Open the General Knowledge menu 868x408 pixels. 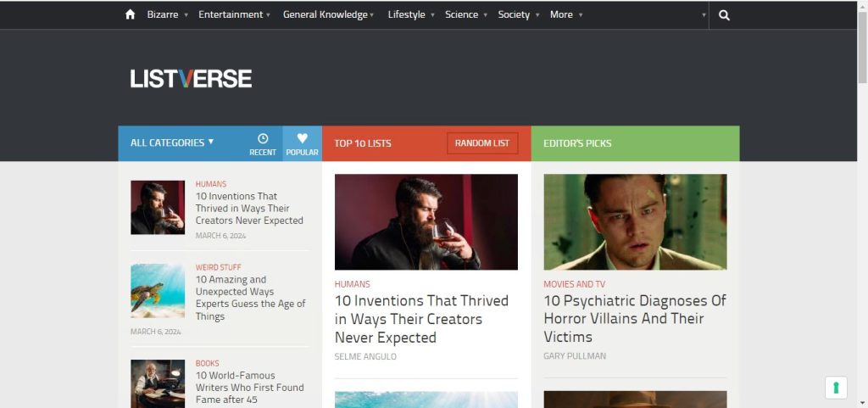tap(328, 14)
